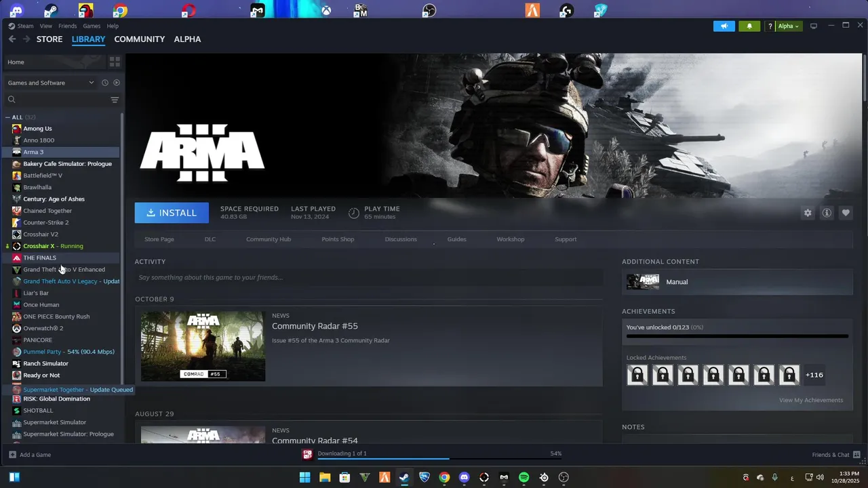Toggle Big Picture mode monitor icon
This screenshot has height=488, width=868.
(x=814, y=26)
